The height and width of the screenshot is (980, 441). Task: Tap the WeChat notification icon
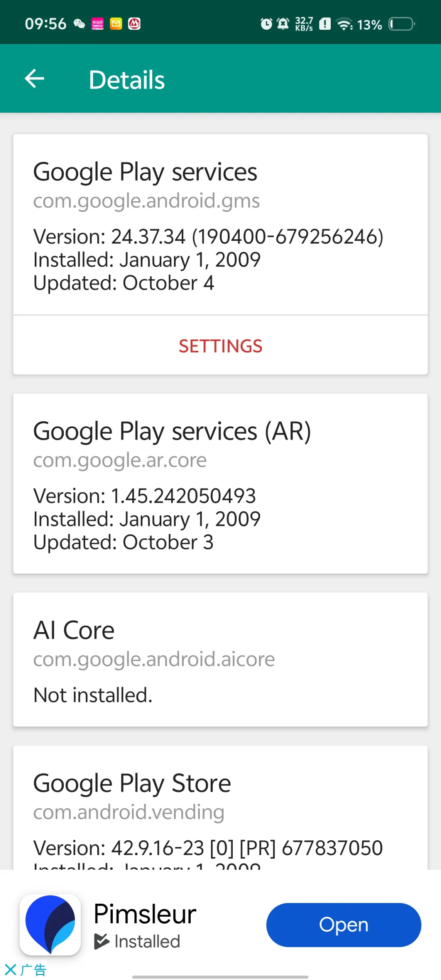click(x=79, y=24)
